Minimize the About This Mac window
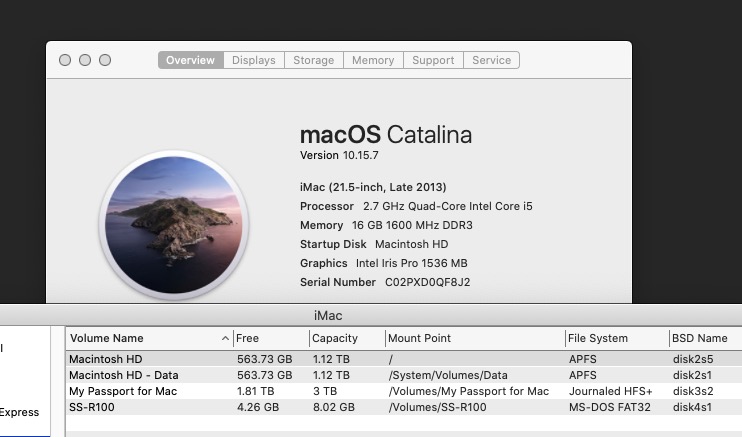 [85, 60]
